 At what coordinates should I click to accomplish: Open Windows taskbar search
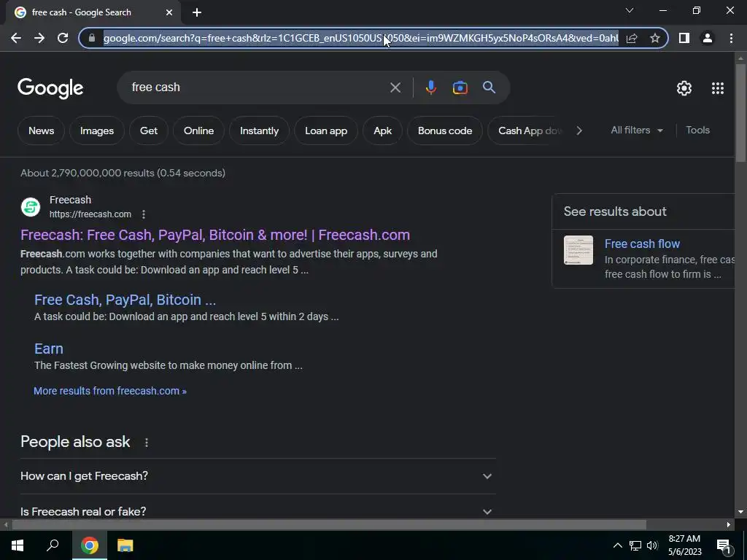53,545
